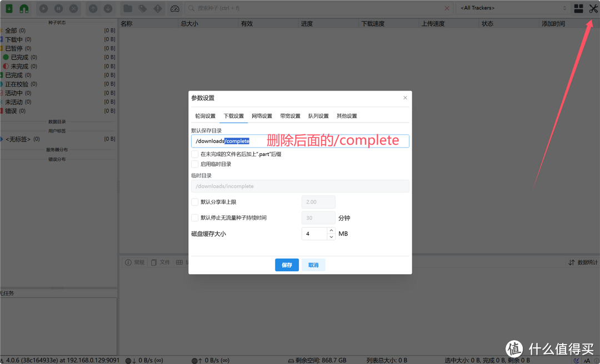Expand the 服务器分布 sidebar section

58,150
